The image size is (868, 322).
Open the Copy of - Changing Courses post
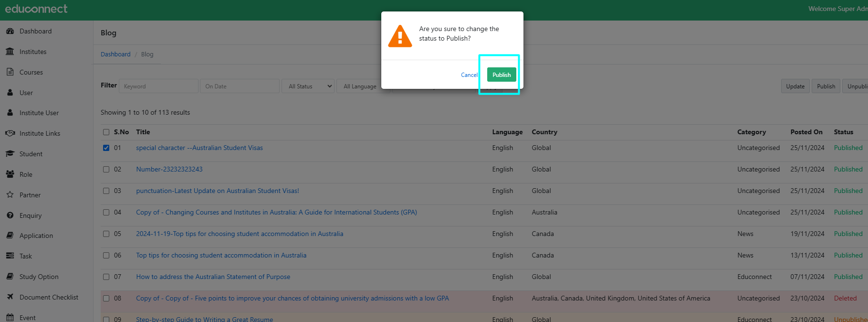click(x=276, y=212)
